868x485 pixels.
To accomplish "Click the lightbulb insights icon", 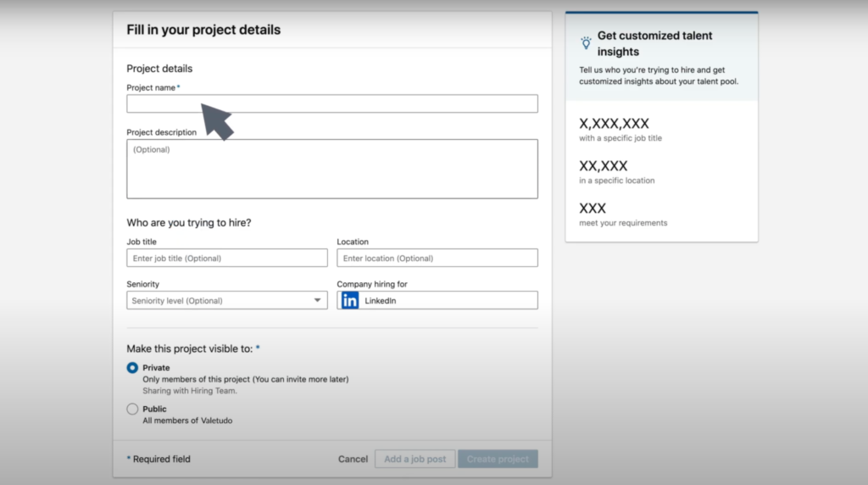I will pos(586,42).
